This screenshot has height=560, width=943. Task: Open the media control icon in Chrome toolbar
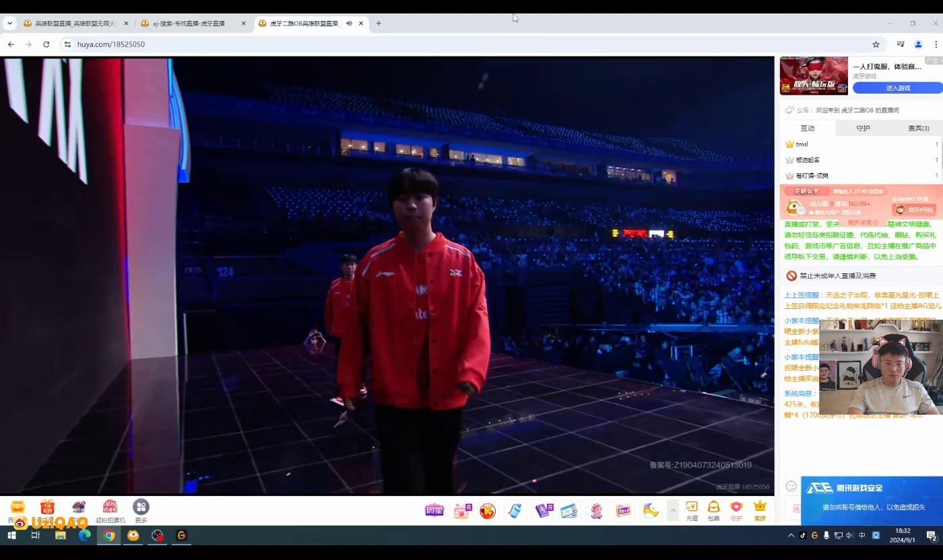point(901,44)
